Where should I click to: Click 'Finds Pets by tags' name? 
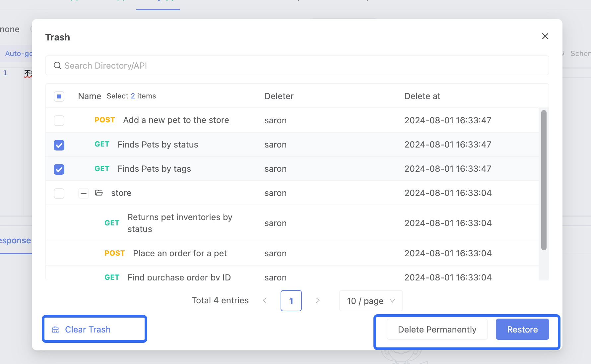click(x=154, y=169)
